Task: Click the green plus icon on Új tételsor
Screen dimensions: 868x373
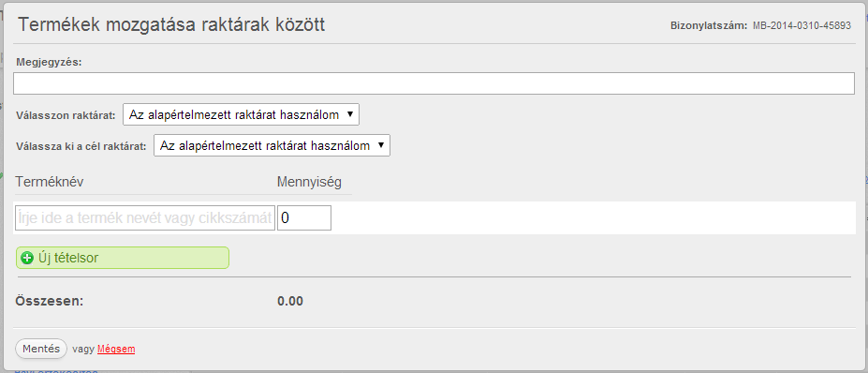Action: click(x=26, y=258)
